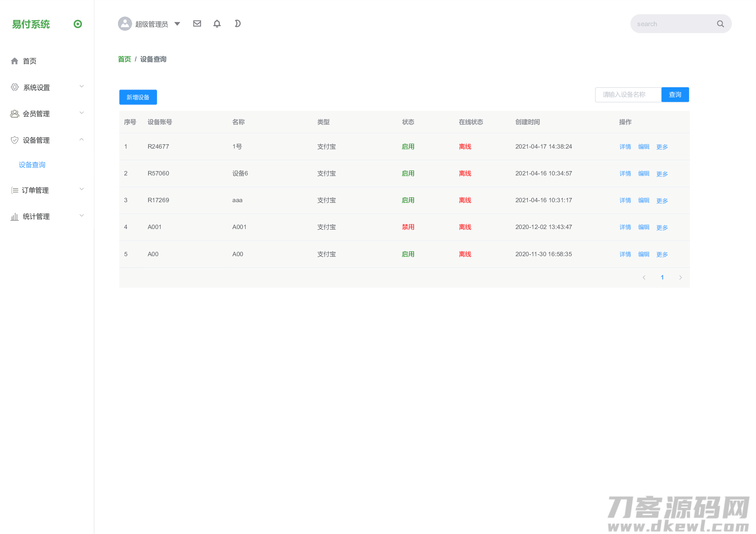Open the 首页 home sidebar item
The image size is (756, 534).
coord(29,61)
